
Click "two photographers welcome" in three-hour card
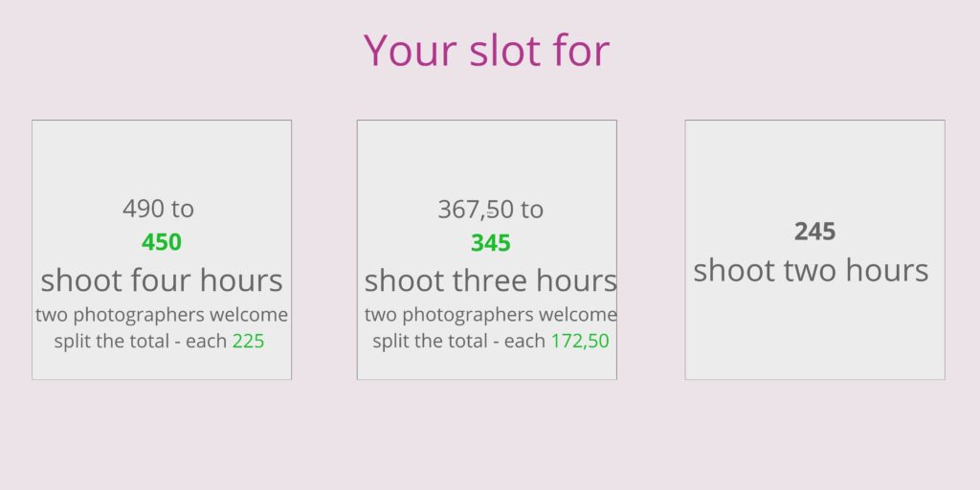tap(491, 314)
